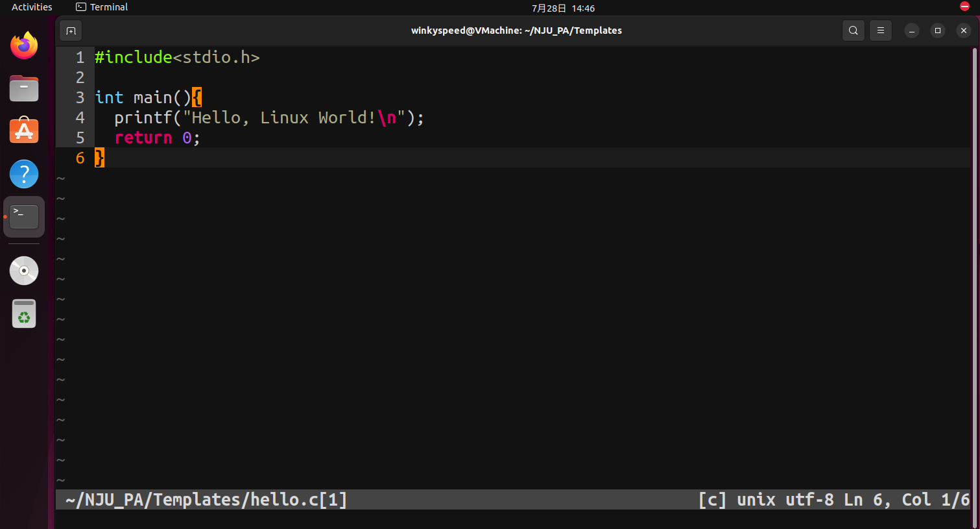The image size is (980, 529).
Task: Click the file path in vim status line
Action: [206, 500]
